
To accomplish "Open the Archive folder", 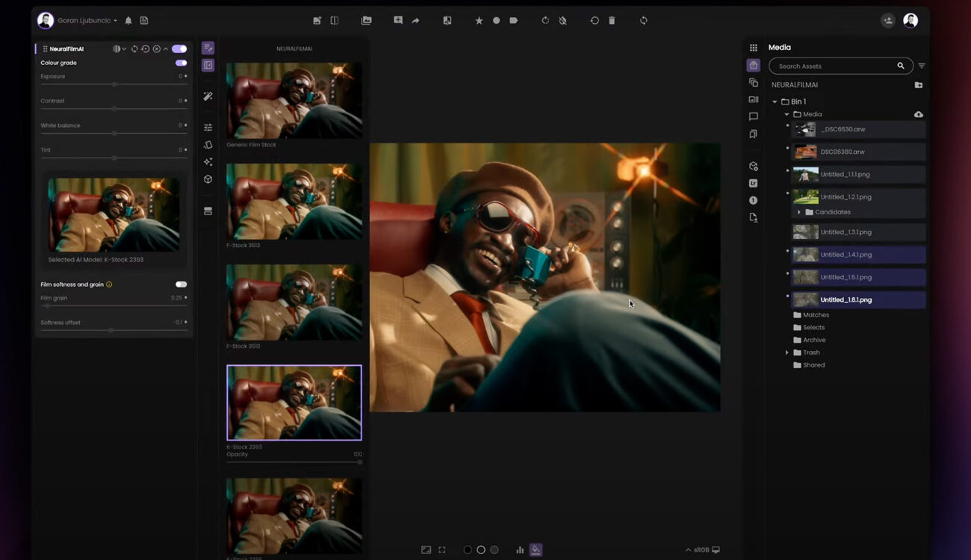I will [810, 340].
